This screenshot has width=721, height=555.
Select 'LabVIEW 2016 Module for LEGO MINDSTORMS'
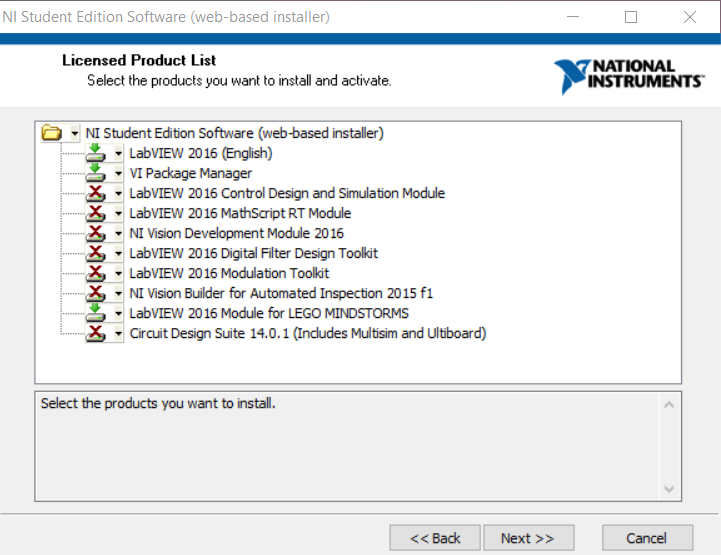point(269,313)
